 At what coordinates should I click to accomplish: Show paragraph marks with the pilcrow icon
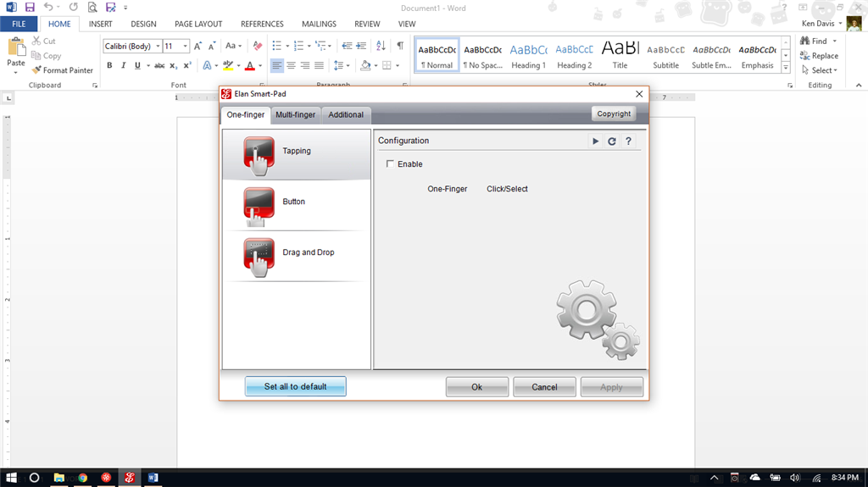point(400,46)
